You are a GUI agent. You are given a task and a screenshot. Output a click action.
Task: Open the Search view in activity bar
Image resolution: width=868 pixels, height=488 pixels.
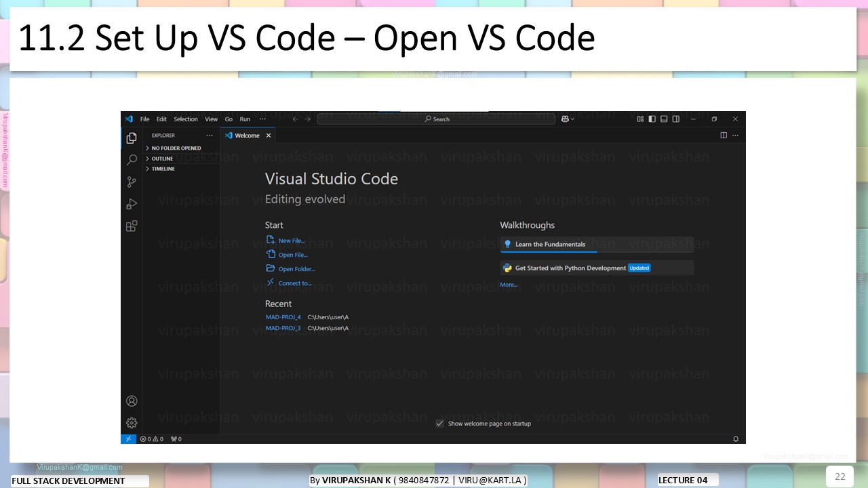[x=132, y=160]
